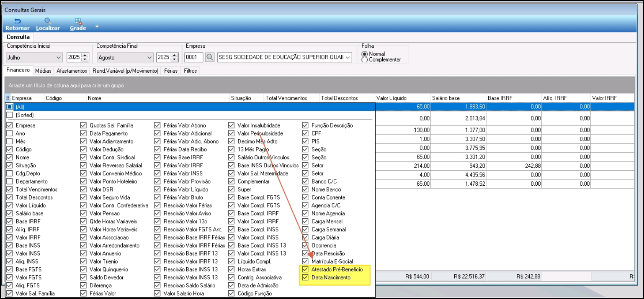Enable the Departamento column checkbox
The image size is (644, 299).
pos(10,181)
